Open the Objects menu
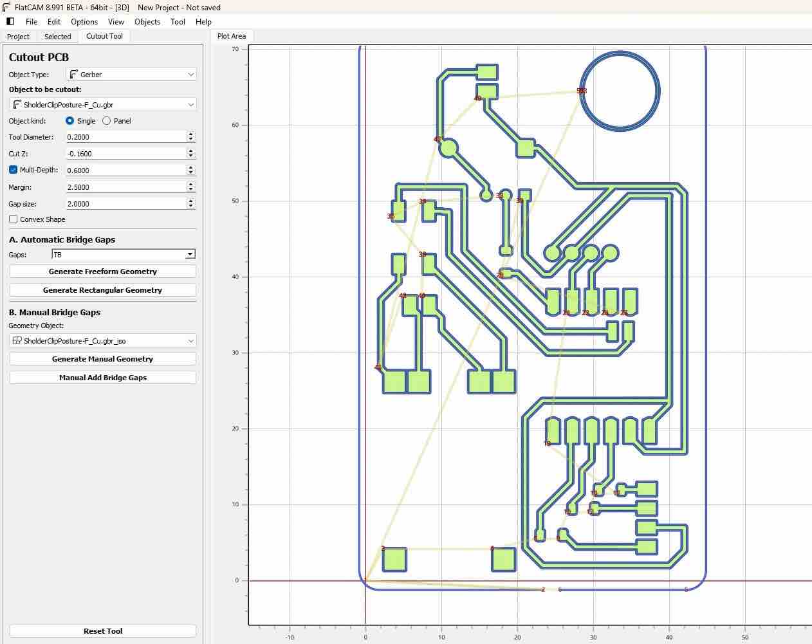 [x=147, y=21]
